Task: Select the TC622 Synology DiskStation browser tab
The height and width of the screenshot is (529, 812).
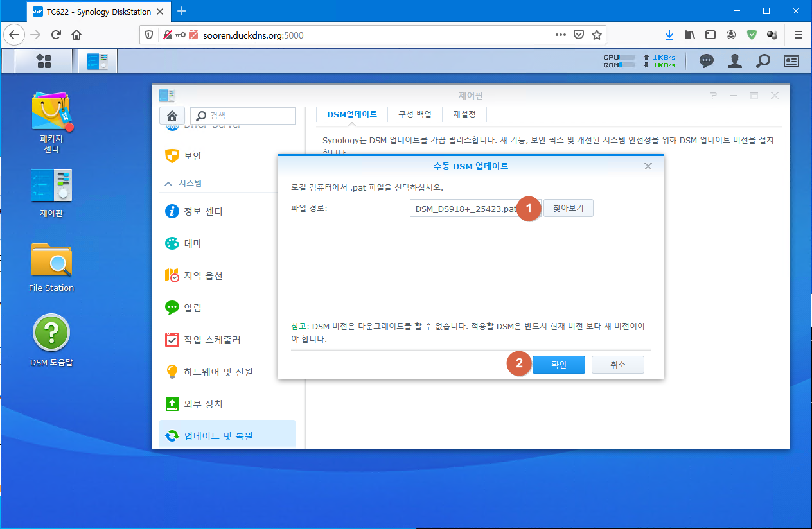Action: (99, 11)
